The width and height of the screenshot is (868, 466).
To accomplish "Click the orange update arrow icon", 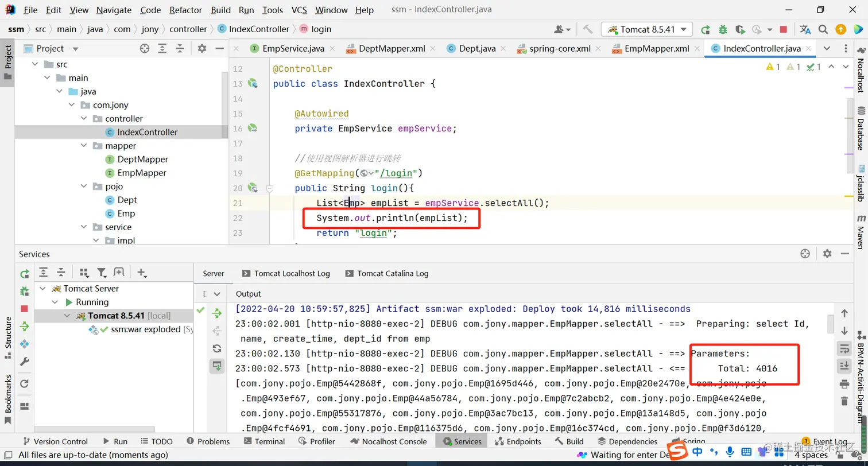I will coord(840,29).
